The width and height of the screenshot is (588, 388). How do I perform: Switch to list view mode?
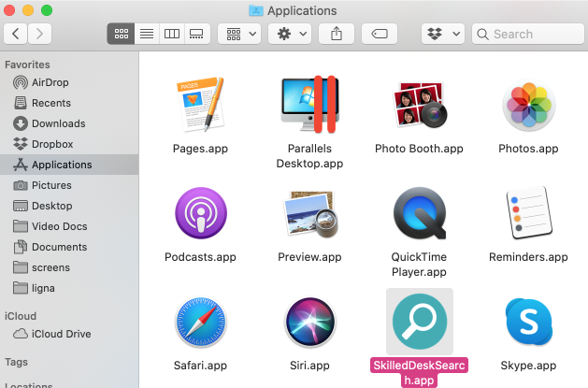[x=146, y=34]
